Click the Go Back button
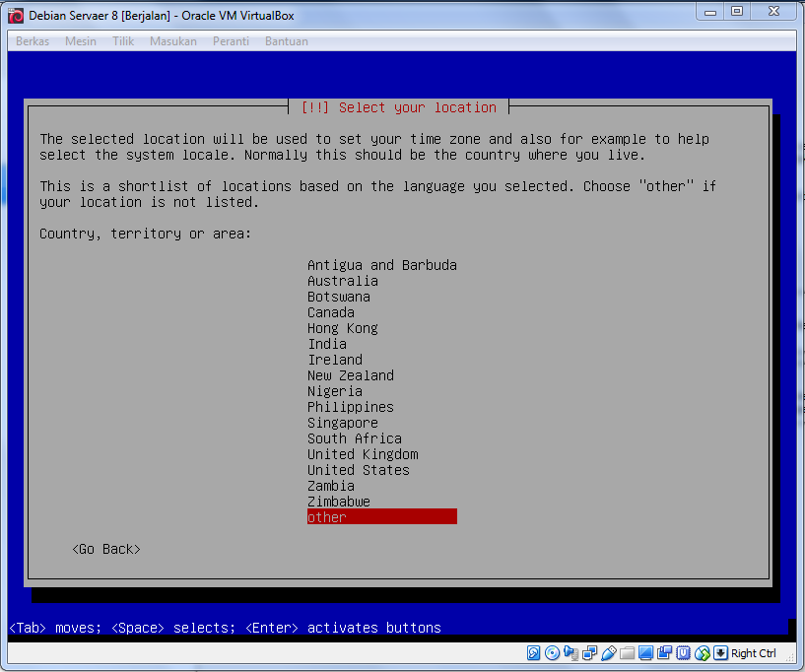The image size is (805, 672). [106, 549]
